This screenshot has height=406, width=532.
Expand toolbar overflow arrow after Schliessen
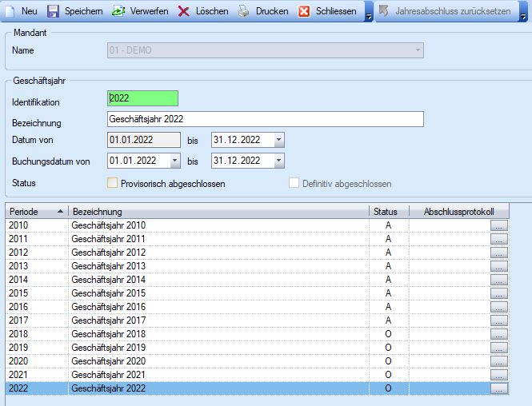tap(368, 14)
